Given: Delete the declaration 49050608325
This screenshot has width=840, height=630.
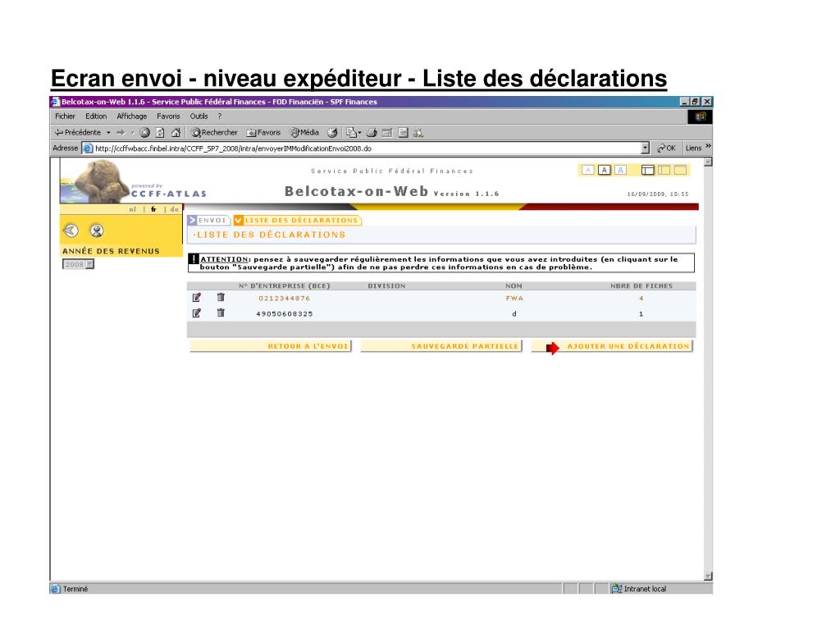Looking at the screenshot, I should 221,313.
